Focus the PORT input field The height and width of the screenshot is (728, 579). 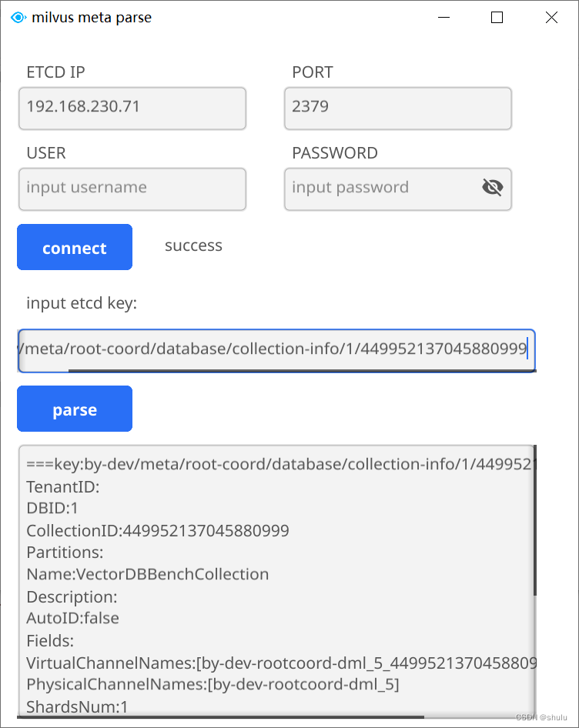pos(398,109)
